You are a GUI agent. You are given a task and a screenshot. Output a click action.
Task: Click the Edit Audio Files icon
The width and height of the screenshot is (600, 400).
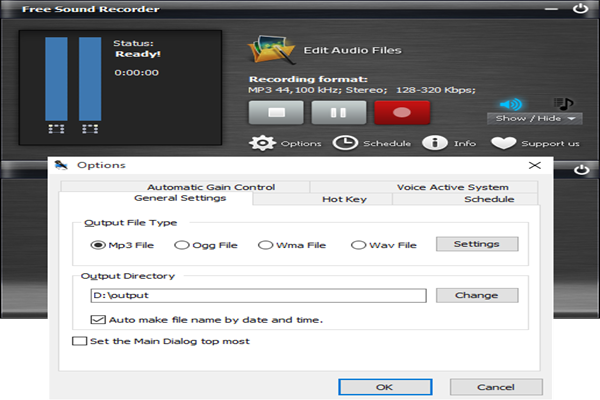click(267, 49)
